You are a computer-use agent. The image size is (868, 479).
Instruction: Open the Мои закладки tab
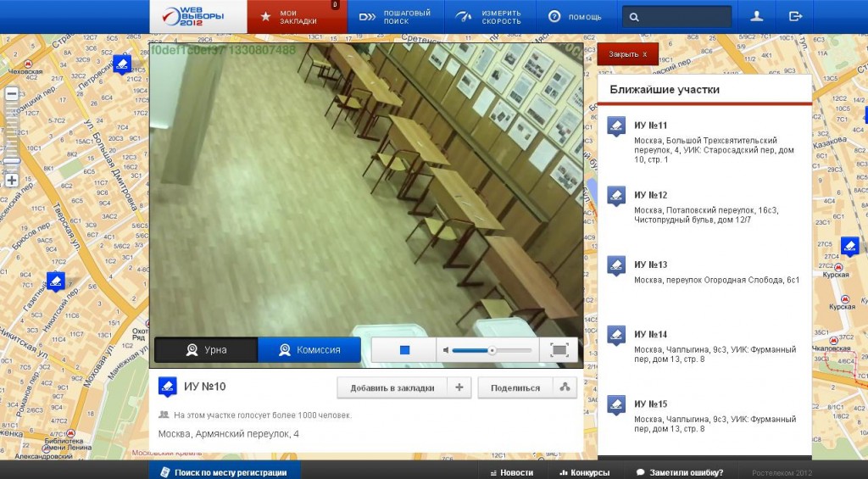[x=298, y=16]
